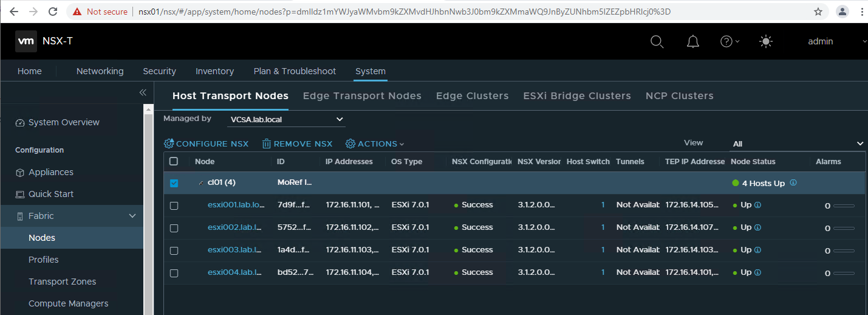Click esxi004 alarms bar indicator
The image size is (868, 315).
[x=844, y=274]
